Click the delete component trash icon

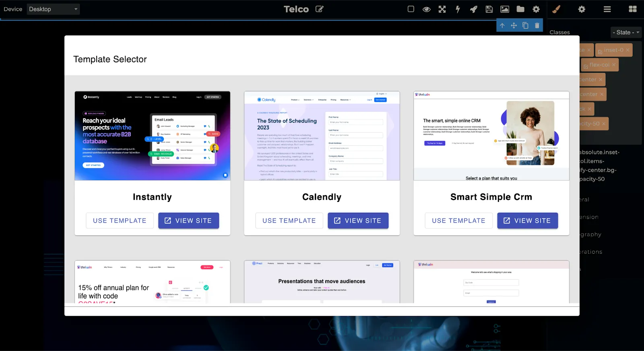coord(537,25)
